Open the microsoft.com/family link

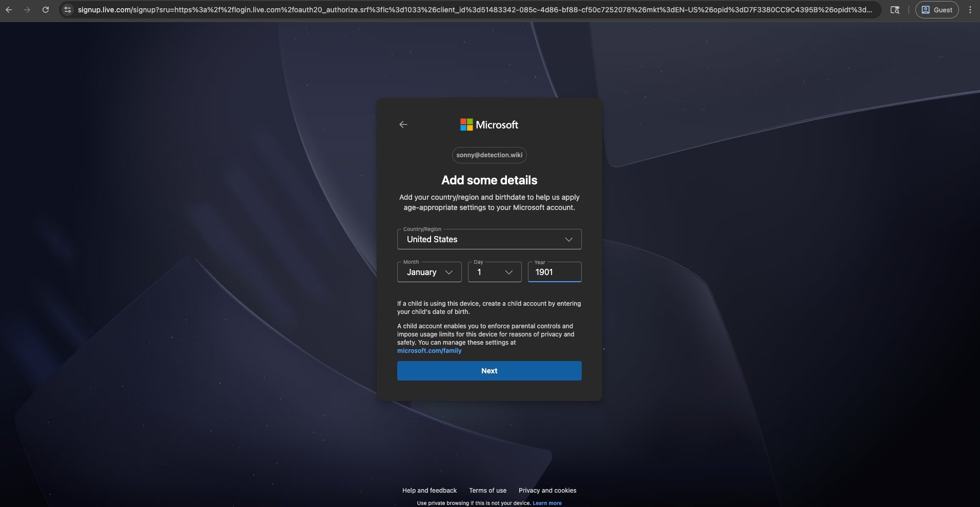tap(430, 351)
